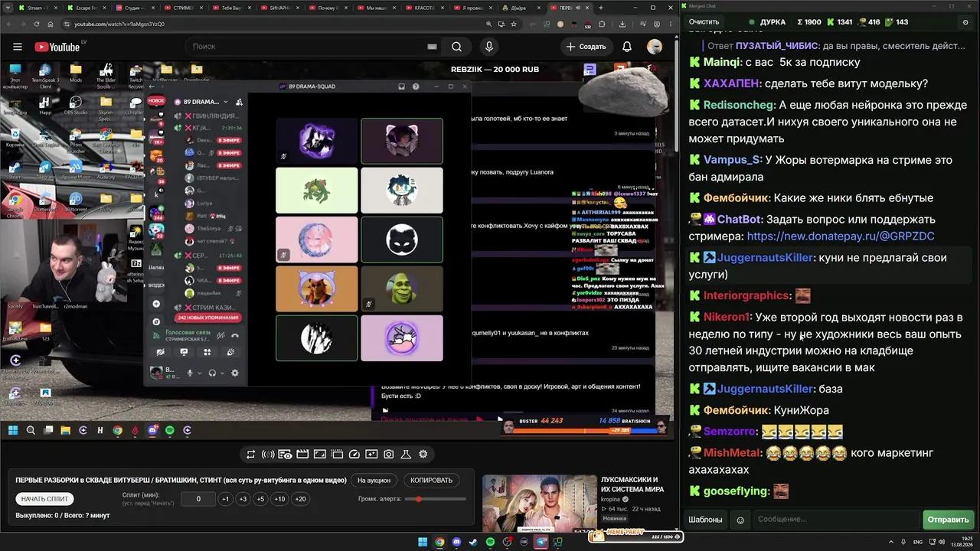Switch to the 'Stream' browser tab
Screen dimensions: 980x551
38,8
